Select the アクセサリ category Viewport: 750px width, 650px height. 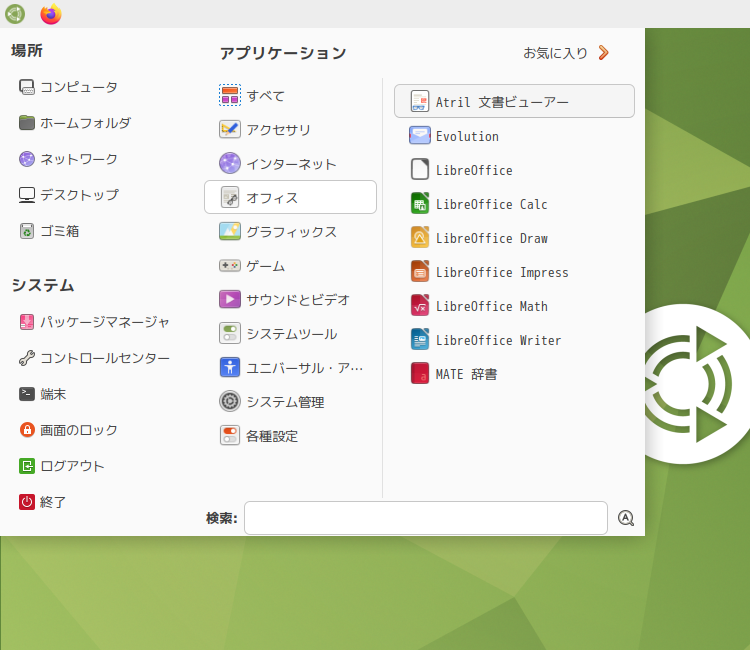290,129
